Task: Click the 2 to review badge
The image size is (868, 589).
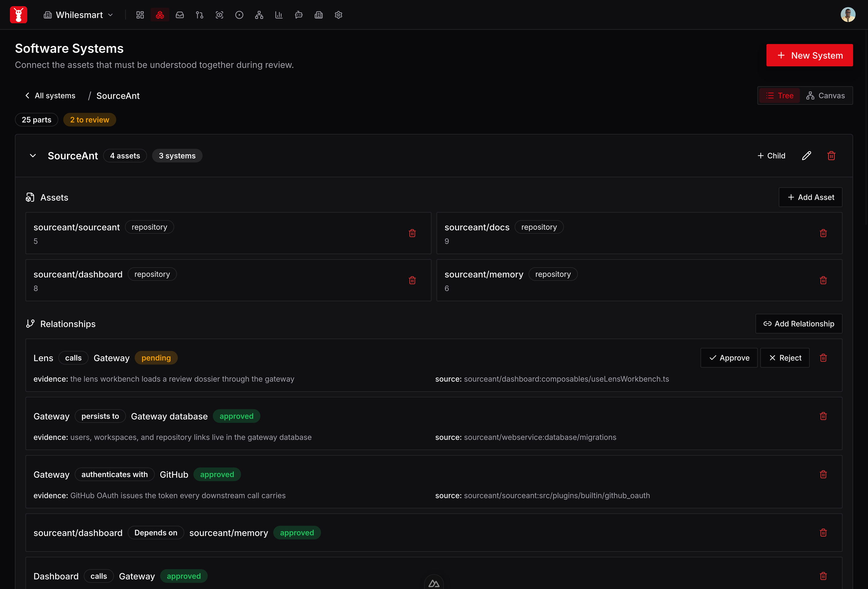Action: (x=90, y=120)
